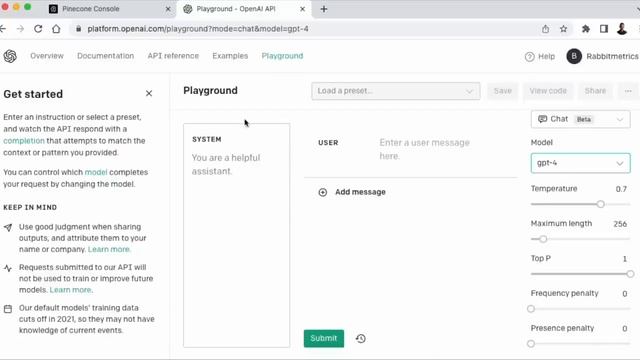Viewport: 640px width, 360px height.
Task: Click the OpenAI logo icon
Action: (x=10, y=56)
